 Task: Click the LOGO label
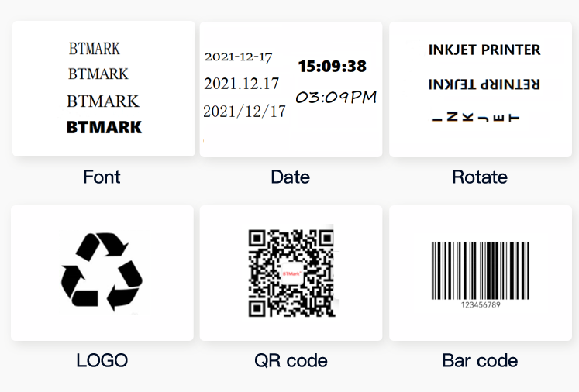coord(102,361)
